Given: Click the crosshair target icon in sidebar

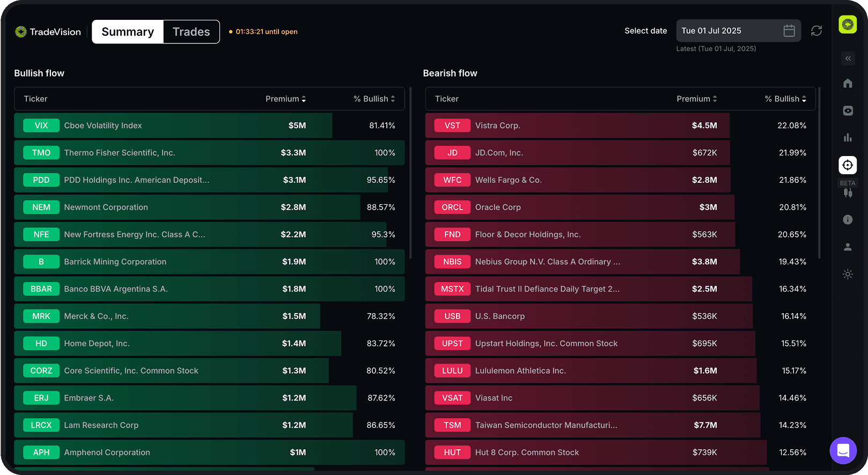Looking at the screenshot, I should click(x=848, y=165).
